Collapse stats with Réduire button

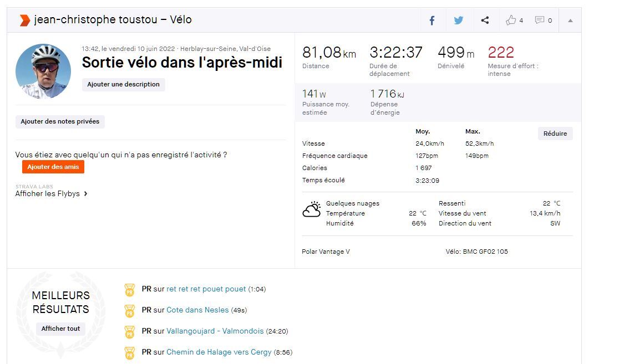pos(555,134)
